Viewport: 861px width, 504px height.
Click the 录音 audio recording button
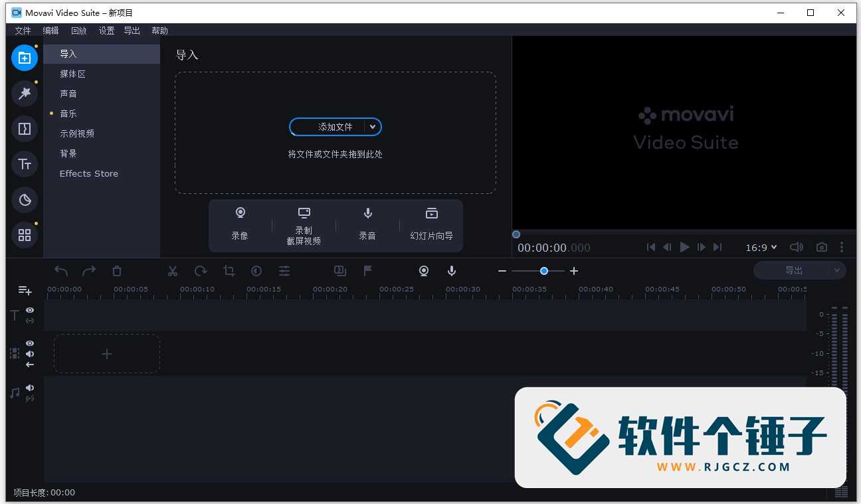(x=367, y=224)
